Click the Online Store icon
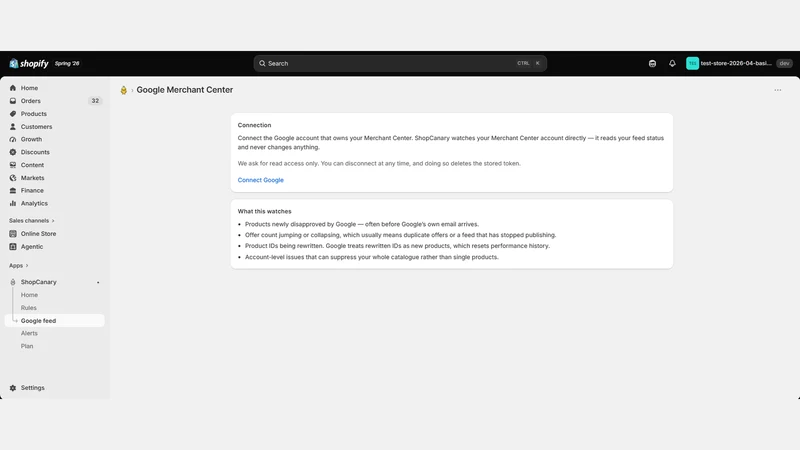800x450 pixels. (x=13, y=234)
